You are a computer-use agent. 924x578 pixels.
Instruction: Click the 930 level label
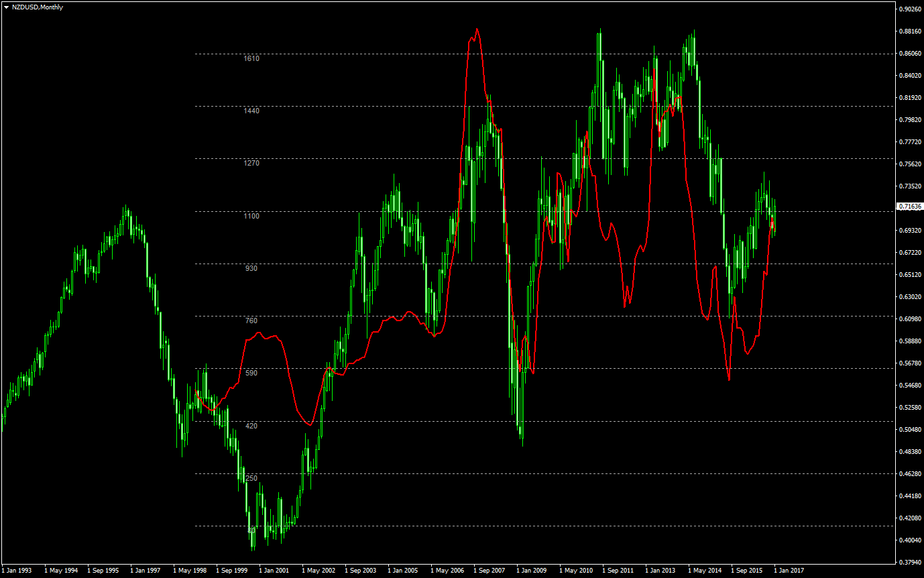(251, 268)
